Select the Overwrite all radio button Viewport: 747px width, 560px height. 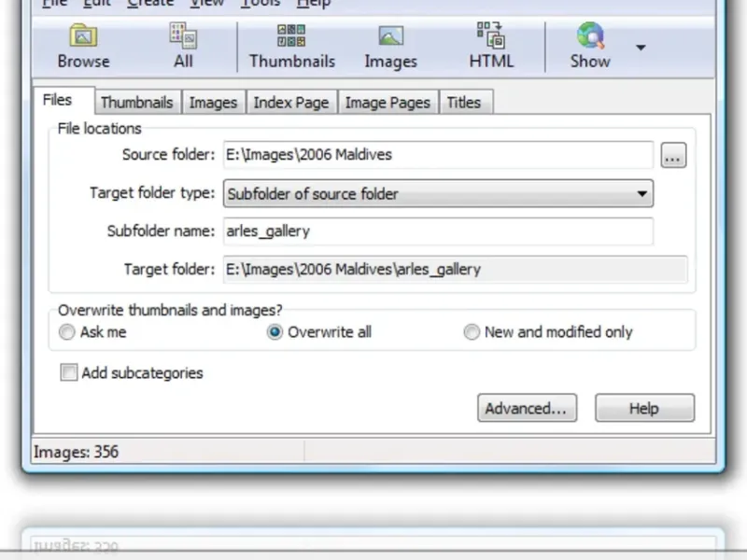pos(275,332)
